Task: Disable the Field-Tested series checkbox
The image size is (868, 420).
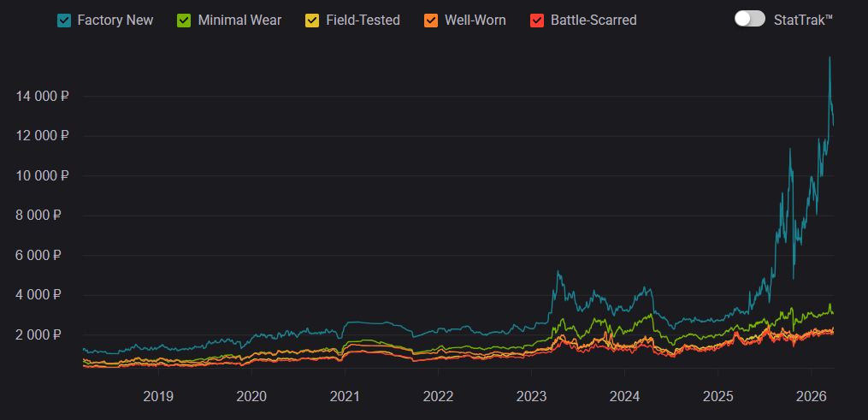Action: [x=313, y=20]
